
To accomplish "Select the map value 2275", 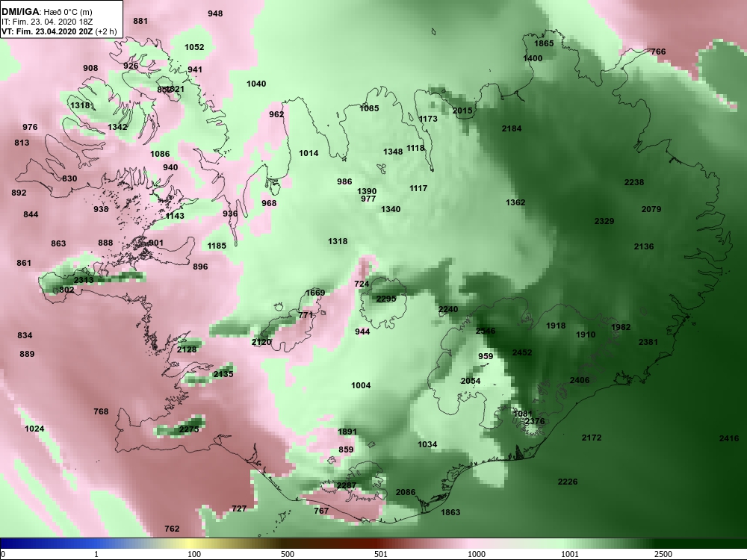I will pos(189,429).
